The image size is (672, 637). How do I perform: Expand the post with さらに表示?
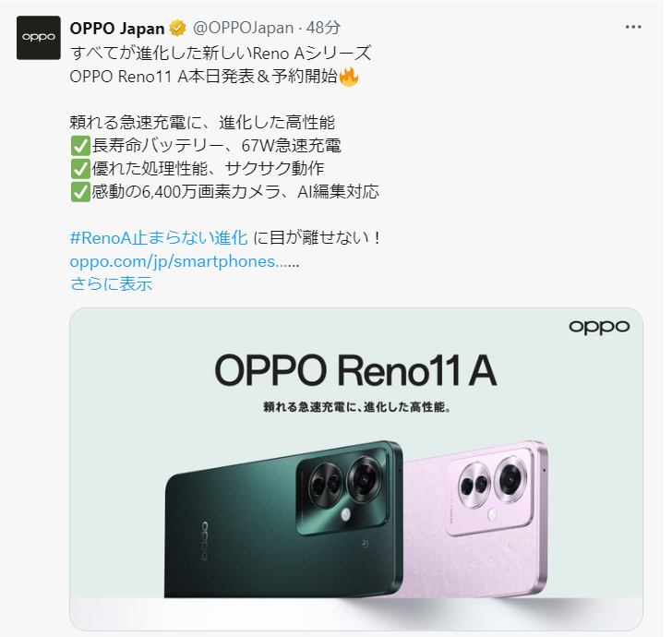[x=111, y=283]
